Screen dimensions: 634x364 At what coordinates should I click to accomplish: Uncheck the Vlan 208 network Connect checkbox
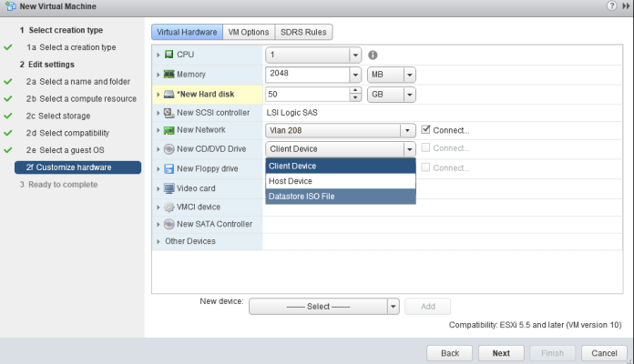pos(426,130)
